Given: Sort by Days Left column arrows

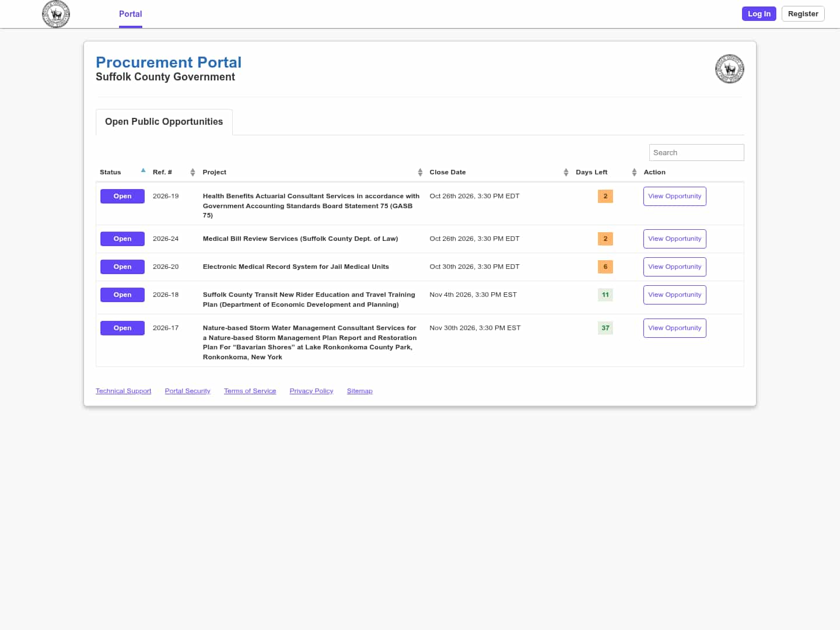Looking at the screenshot, I should pos(634,172).
